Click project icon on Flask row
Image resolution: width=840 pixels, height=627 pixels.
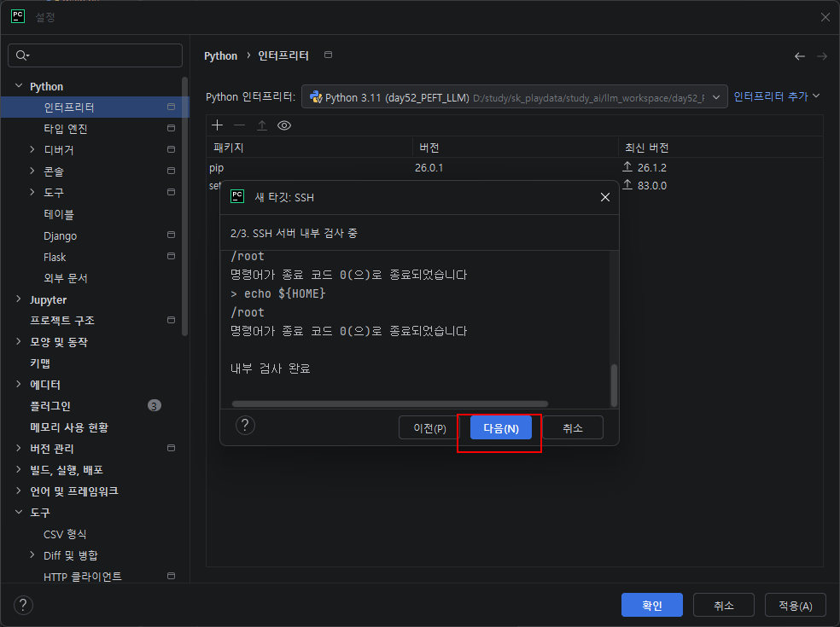pyautogui.click(x=171, y=257)
